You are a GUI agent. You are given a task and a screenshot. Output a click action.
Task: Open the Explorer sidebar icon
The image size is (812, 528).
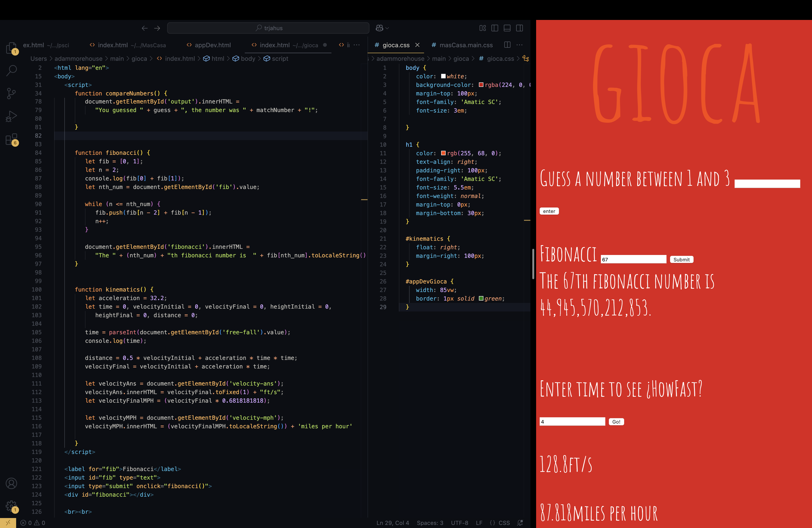tap(12, 48)
